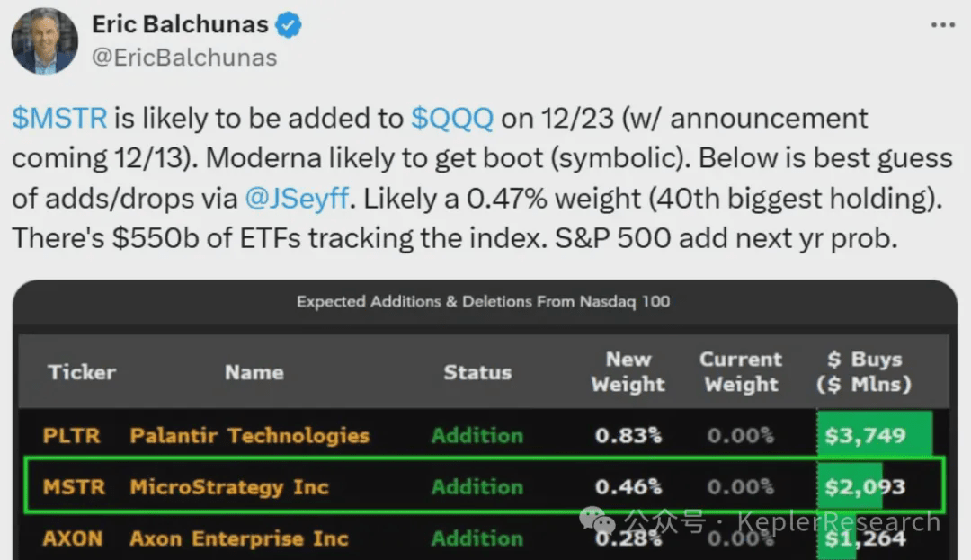Click the Expected Additions & Deletions table title
Image resolution: width=971 pixels, height=560 pixels.
(484, 301)
